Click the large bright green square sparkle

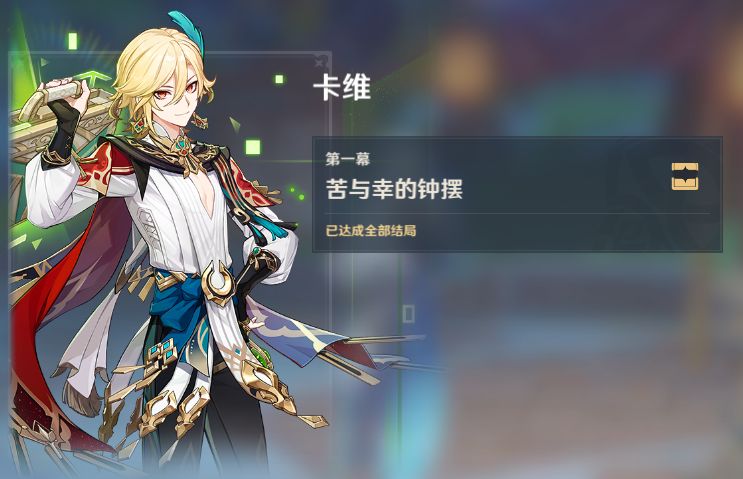pyautogui.click(x=253, y=147)
